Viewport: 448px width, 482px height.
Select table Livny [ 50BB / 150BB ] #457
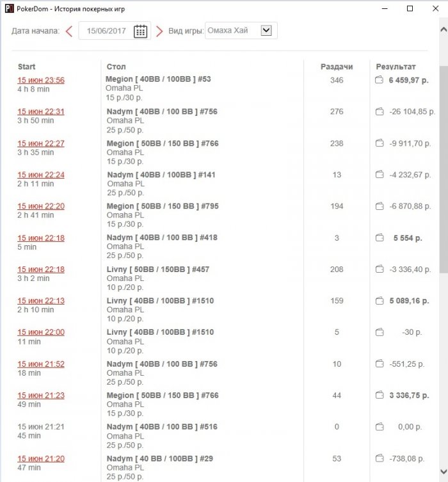click(x=158, y=269)
